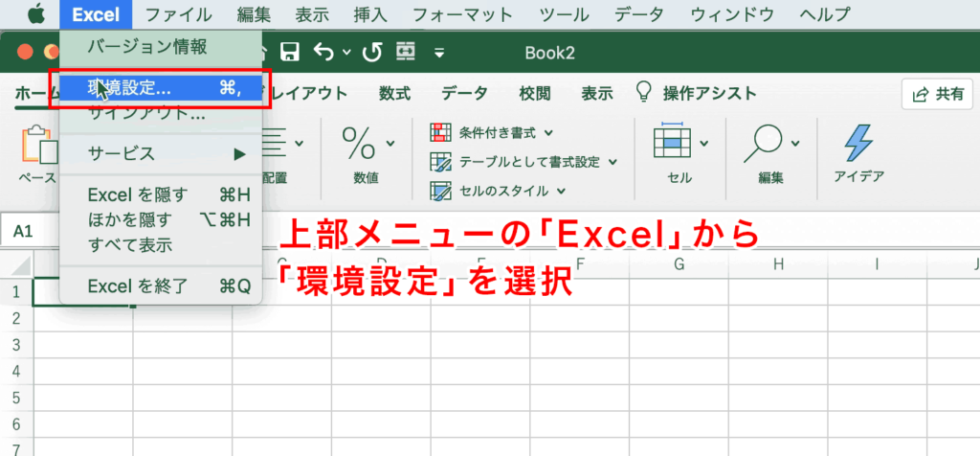
Task: Open the Excel menu in menu bar
Action: (96, 13)
